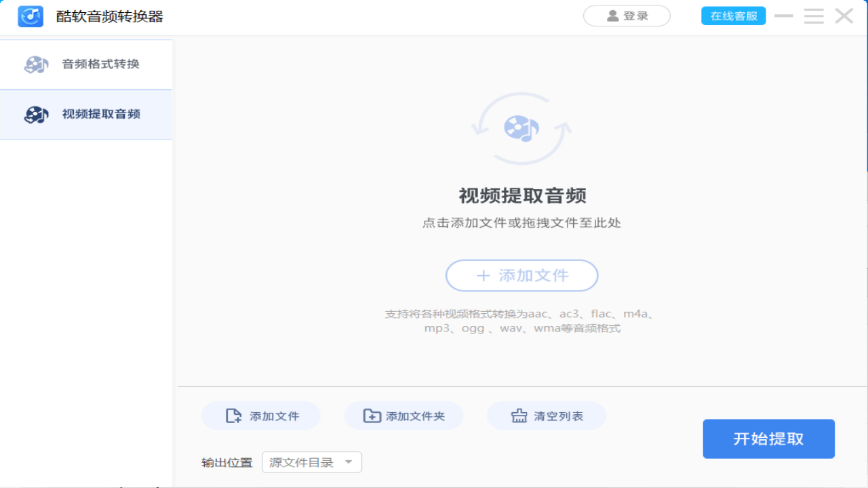Click the app logo music note icon
Image resolution: width=868 pixels, height=488 pixels.
29,16
